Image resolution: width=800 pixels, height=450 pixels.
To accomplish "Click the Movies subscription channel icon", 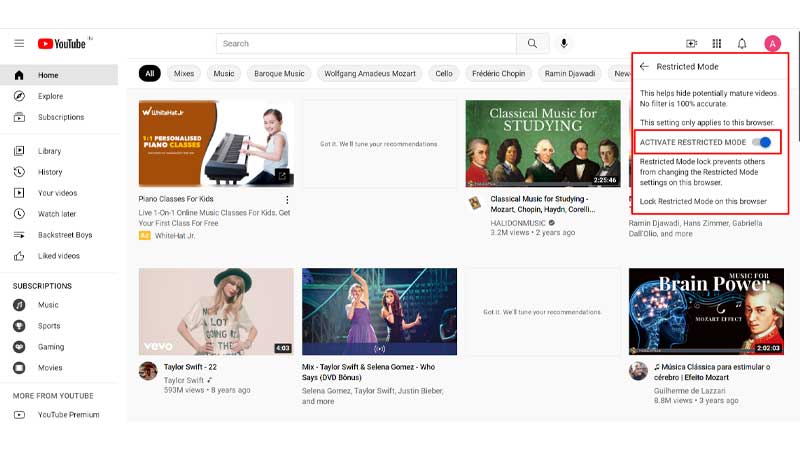I will point(19,367).
